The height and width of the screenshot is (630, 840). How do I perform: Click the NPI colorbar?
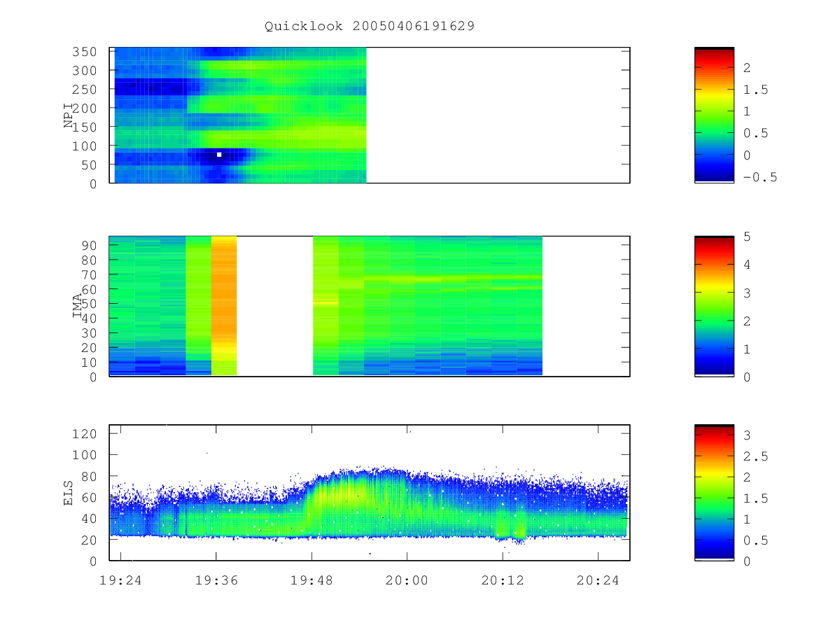[714, 115]
